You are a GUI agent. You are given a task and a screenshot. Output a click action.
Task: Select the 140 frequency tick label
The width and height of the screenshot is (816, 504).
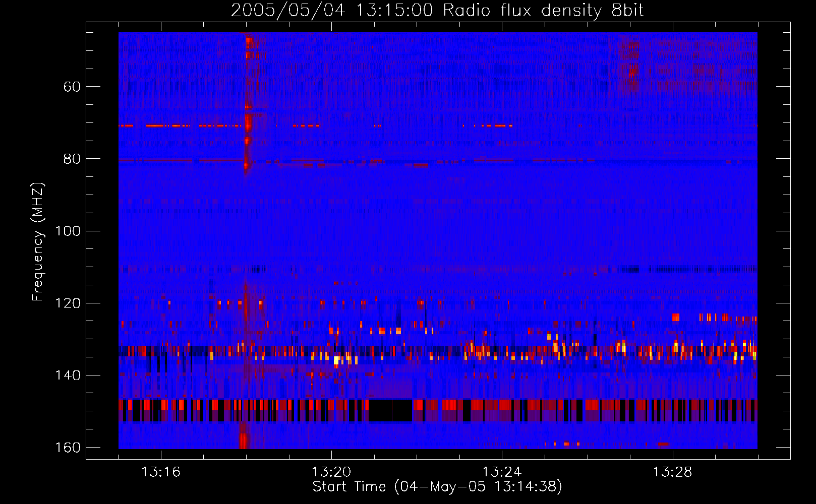tap(68, 375)
